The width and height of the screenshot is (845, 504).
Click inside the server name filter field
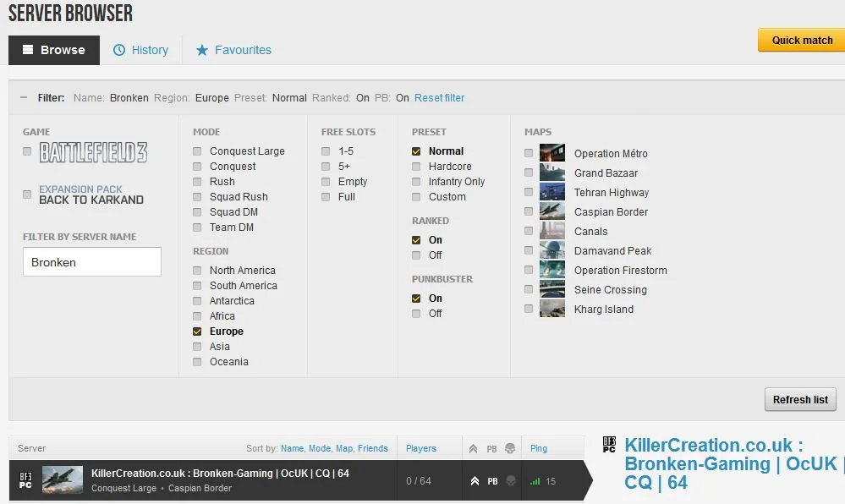coord(92,262)
